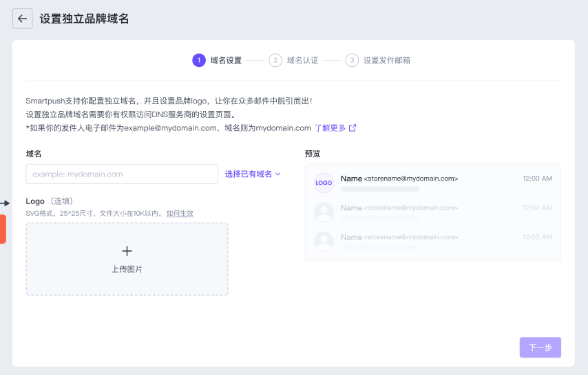Select the third preview row avatar placeholder

(324, 241)
